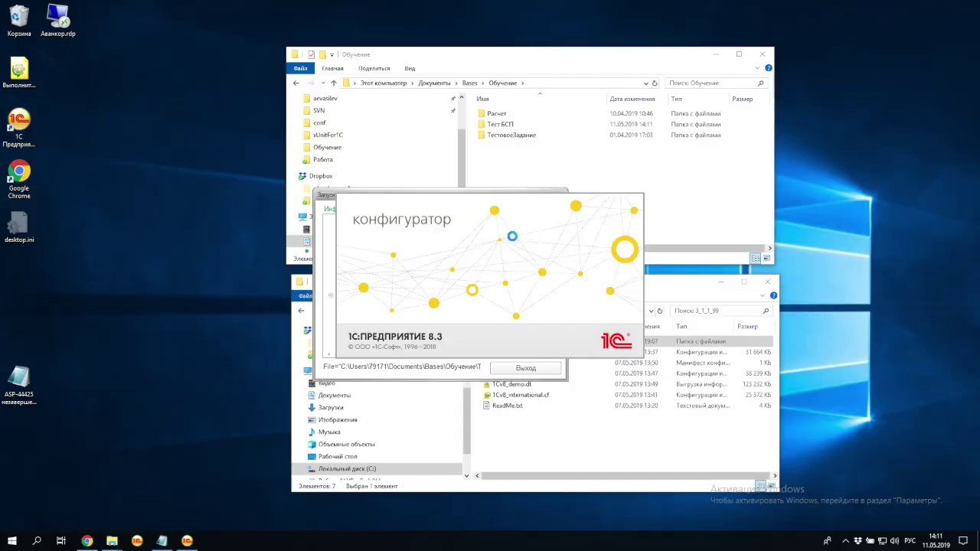Select SVN folder in navigation pane
This screenshot has width=980, height=551.
point(318,110)
